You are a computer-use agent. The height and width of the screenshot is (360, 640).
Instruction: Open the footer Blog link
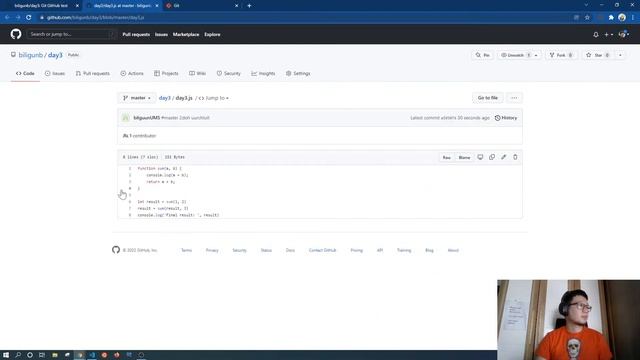point(429,250)
